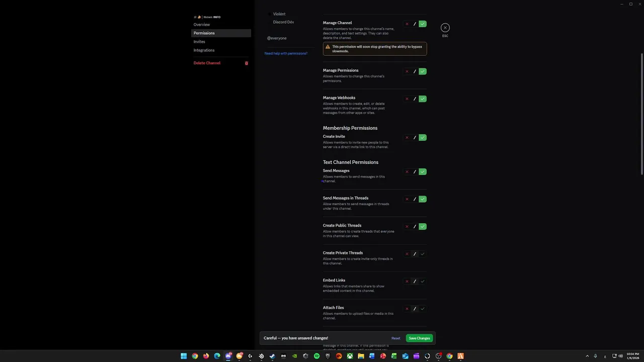Open Steam from the taskbar
Screen dimensions: 644x362
click(x=272, y=356)
